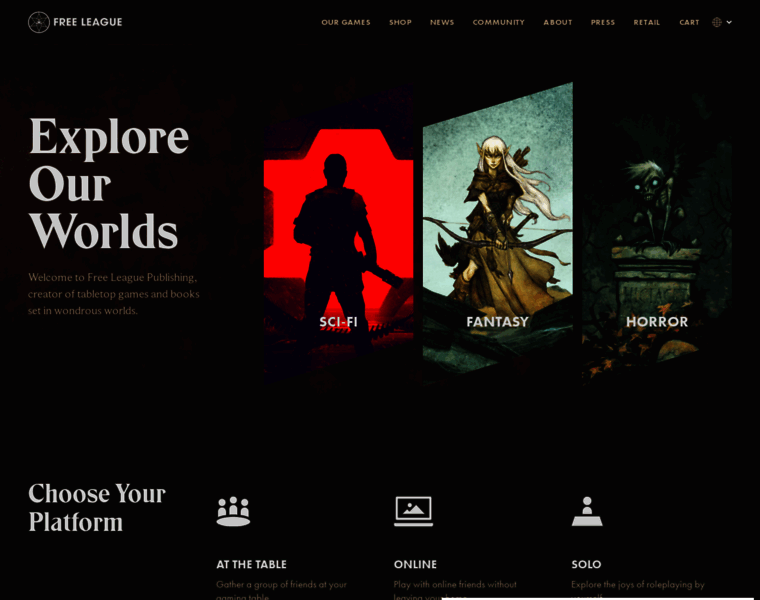The width and height of the screenshot is (760, 600).
Task: Open the Our Games menu
Action: click(346, 22)
